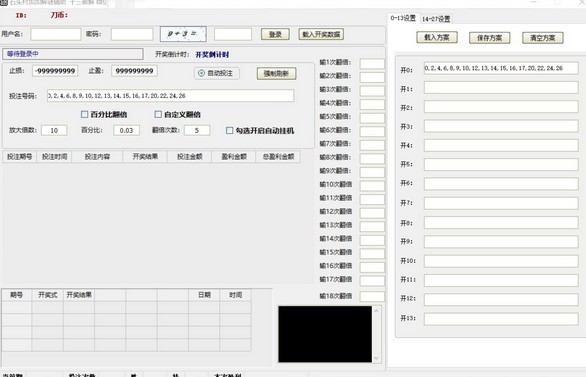Click the 登录 login button
This screenshot has width=586, height=377.
pyautogui.click(x=275, y=34)
